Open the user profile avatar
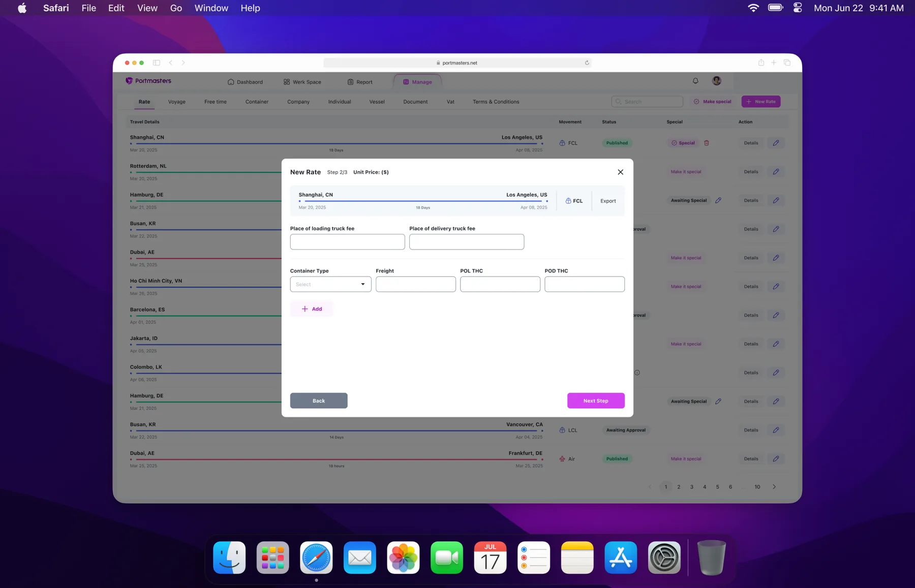The height and width of the screenshot is (588, 915). (x=717, y=81)
